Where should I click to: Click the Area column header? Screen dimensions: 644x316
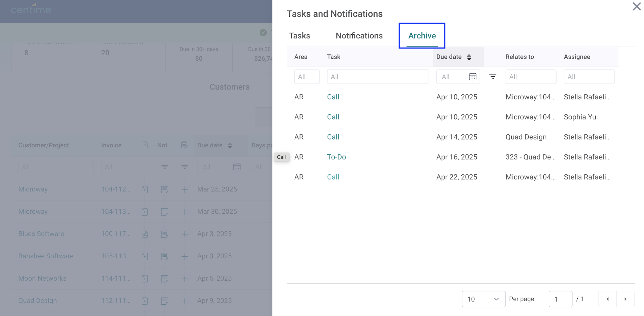pos(301,57)
